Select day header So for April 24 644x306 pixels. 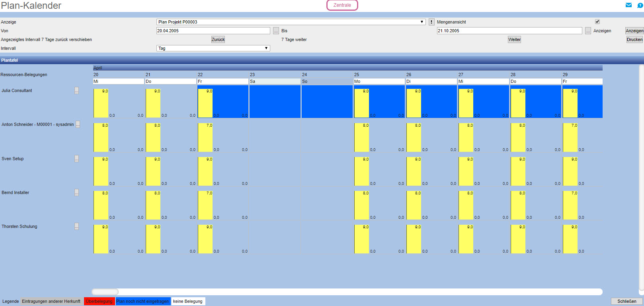pyautogui.click(x=327, y=81)
